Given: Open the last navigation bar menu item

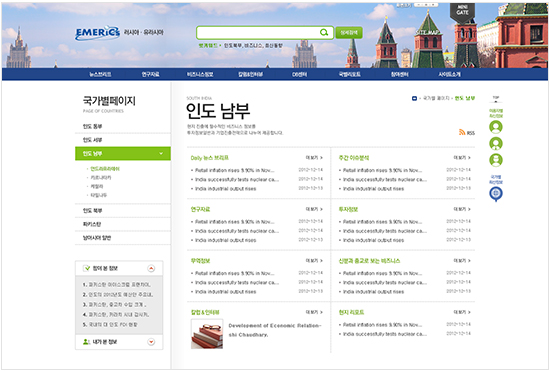Looking at the screenshot, I should coord(449,74).
